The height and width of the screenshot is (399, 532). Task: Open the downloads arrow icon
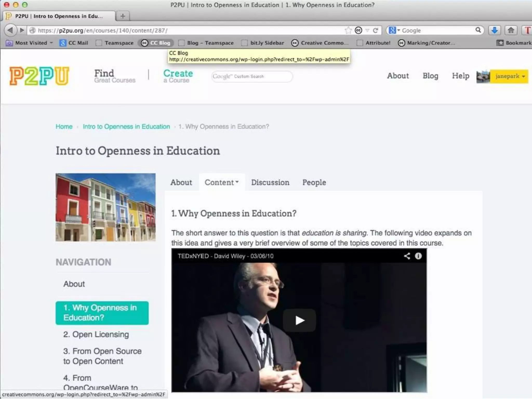point(495,30)
